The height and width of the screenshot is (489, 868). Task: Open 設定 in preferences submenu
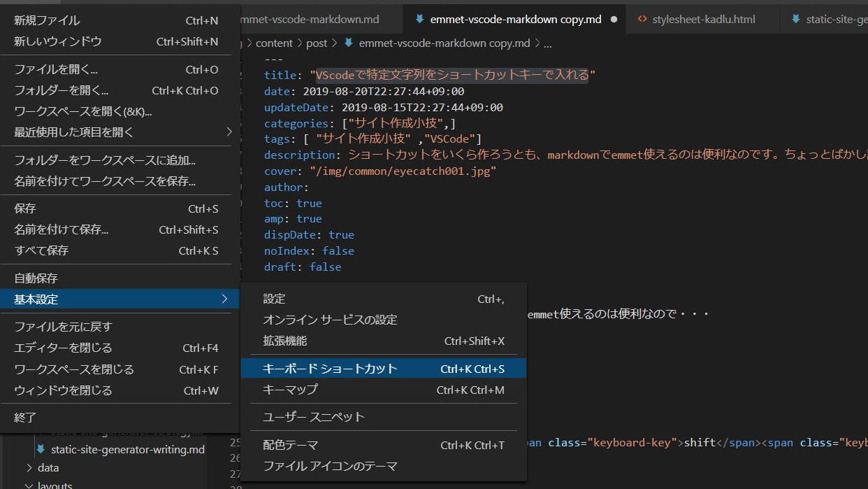383,299
